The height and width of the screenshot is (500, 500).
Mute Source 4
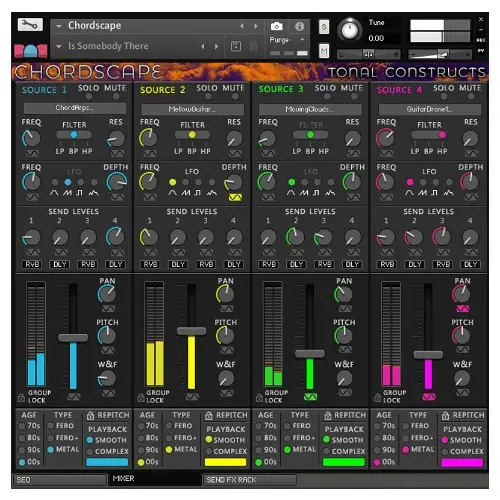pyautogui.click(x=471, y=96)
